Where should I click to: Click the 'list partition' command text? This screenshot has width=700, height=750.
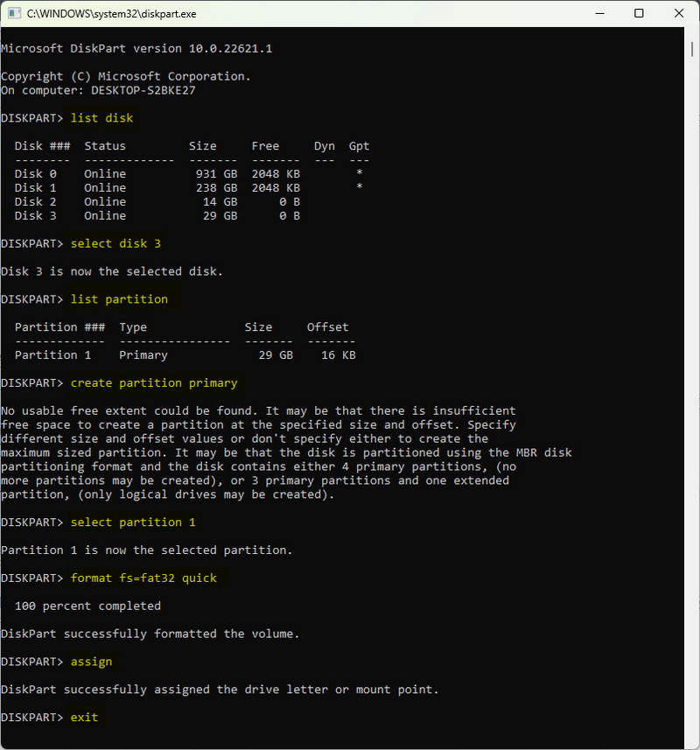[119, 299]
